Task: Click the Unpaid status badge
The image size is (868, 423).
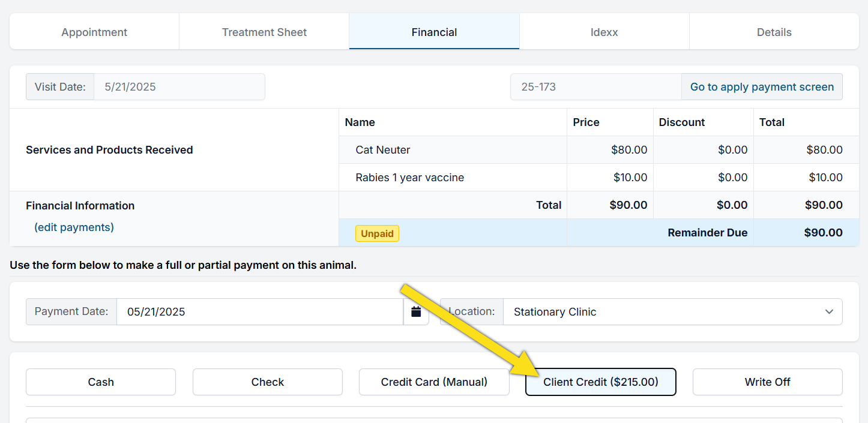Action: pyautogui.click(x=377, y=233)
